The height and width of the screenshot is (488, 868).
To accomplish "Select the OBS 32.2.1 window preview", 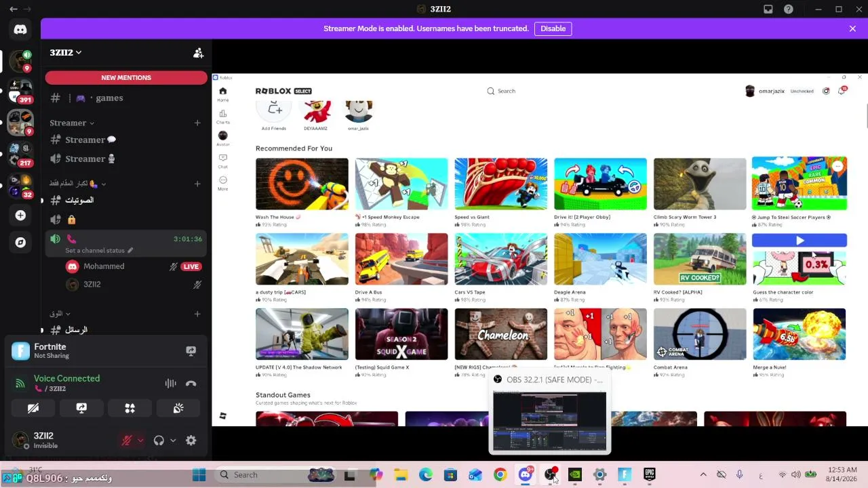I will (549, 413).
